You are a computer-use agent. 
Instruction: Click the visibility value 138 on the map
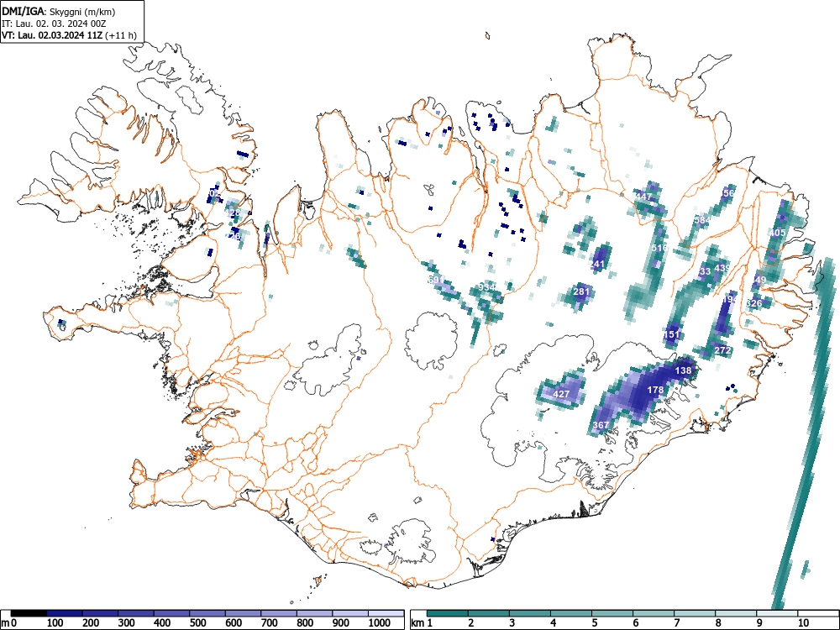point(683,370)
